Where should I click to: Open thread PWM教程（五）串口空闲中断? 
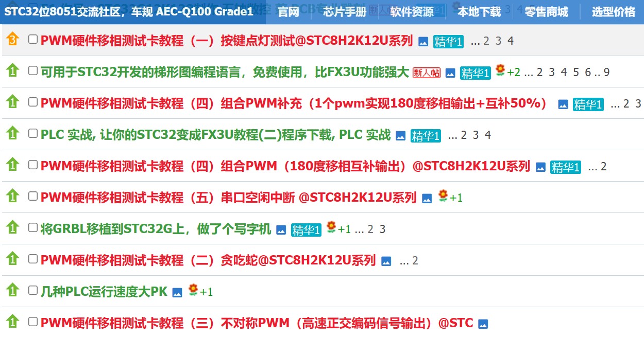coord(228,198)
